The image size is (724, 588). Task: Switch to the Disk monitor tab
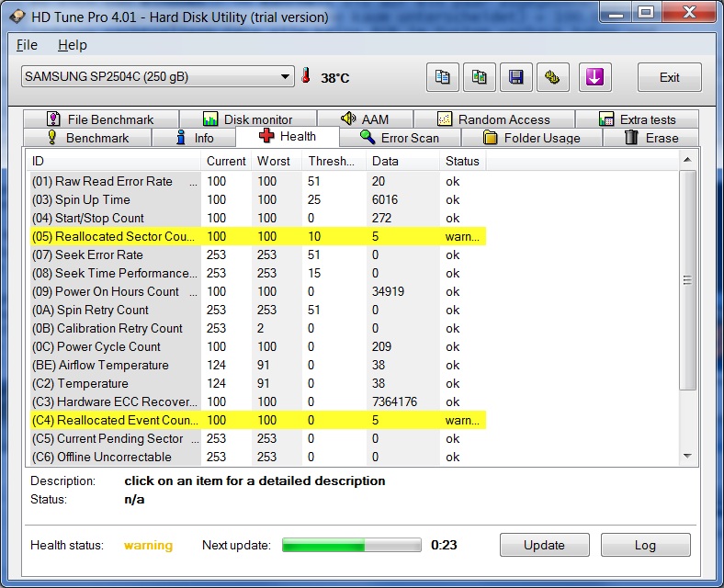(x=248, y=119)
